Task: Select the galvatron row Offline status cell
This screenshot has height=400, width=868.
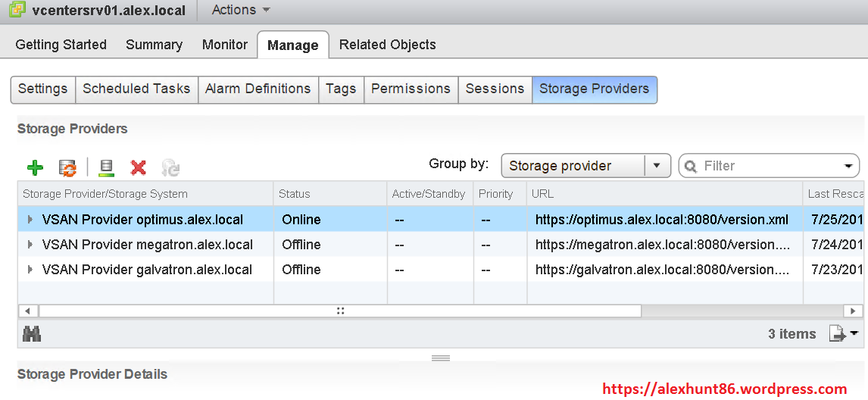Action: coord(330,270)
